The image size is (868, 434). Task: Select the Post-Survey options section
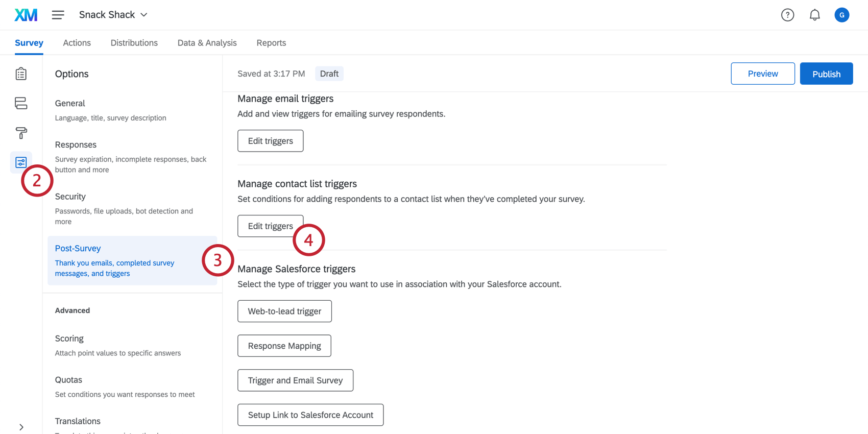tap(78, 248)
